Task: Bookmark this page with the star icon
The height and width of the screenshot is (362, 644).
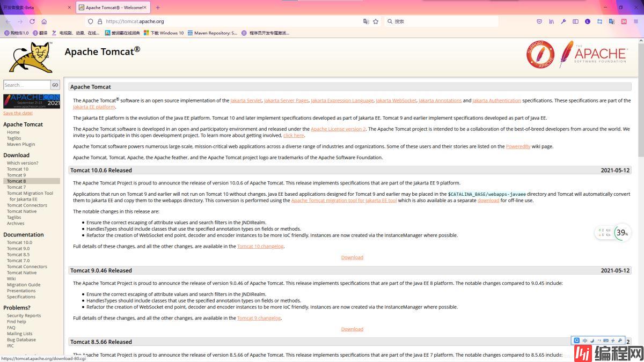Action: 376,21
